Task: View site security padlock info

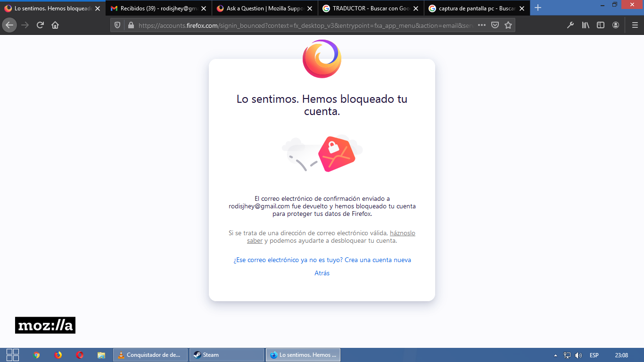Action: 131,25
